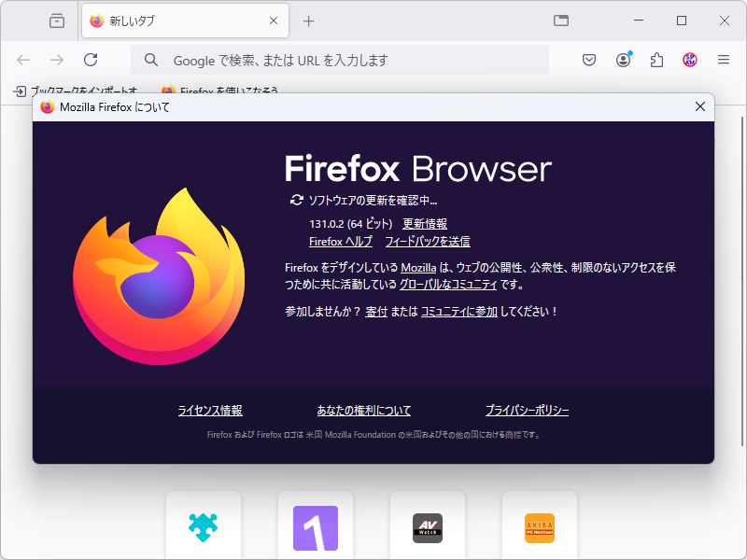The width and height of the screenshot is (747, 560).
Task: Click the SPAM add-on icon in the toolbar
Action: [689, 59]
